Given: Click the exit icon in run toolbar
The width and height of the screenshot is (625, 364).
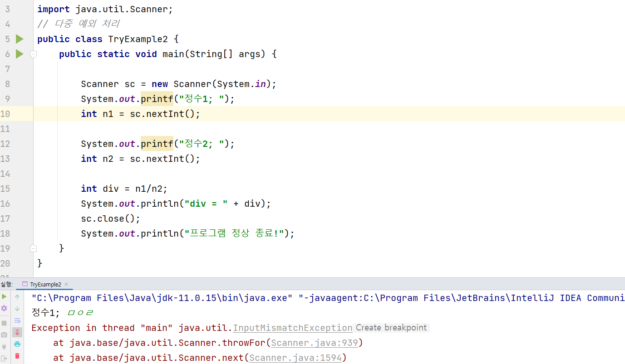Looking at the screenshot, I should (4, 359).
